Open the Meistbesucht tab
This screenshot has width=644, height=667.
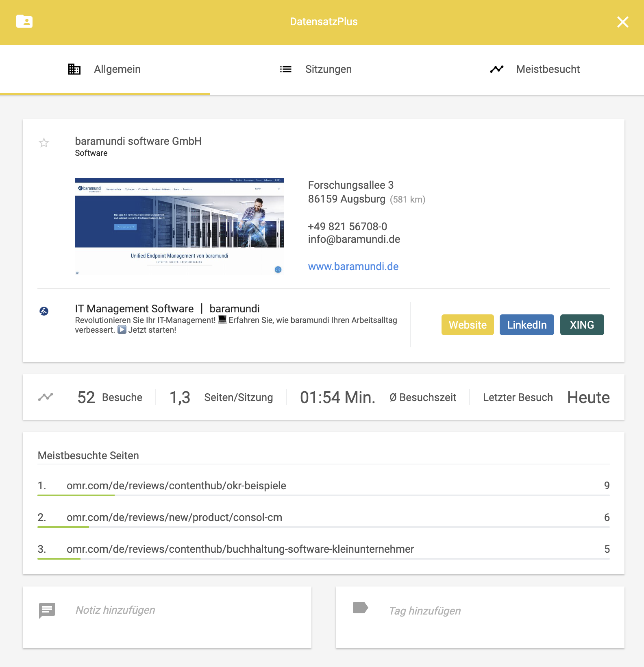535,69
